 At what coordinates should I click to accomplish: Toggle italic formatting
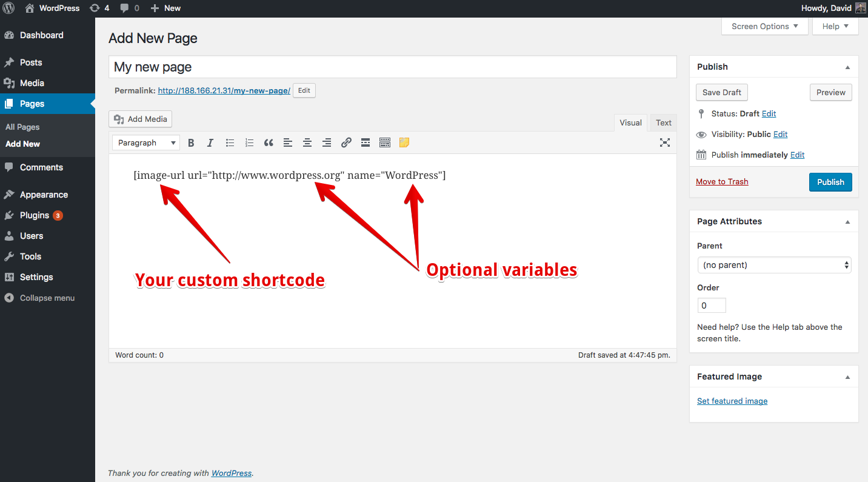(x=210, y=142)
